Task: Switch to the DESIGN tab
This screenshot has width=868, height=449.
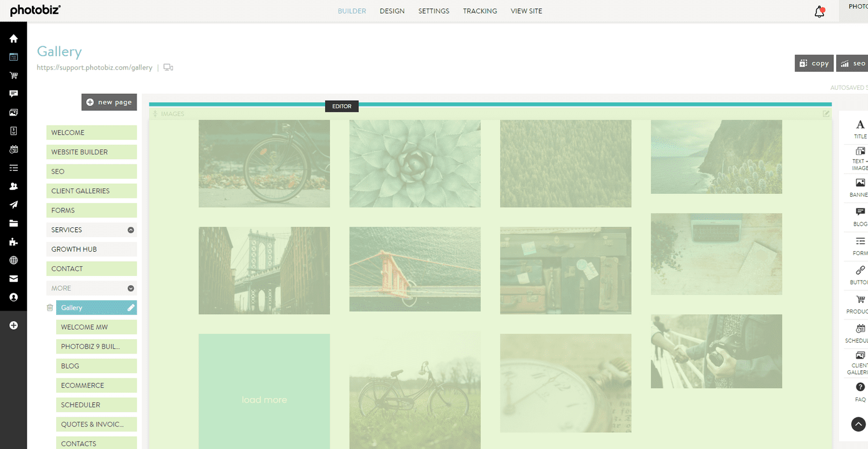Action: click(x=392, y=10)
